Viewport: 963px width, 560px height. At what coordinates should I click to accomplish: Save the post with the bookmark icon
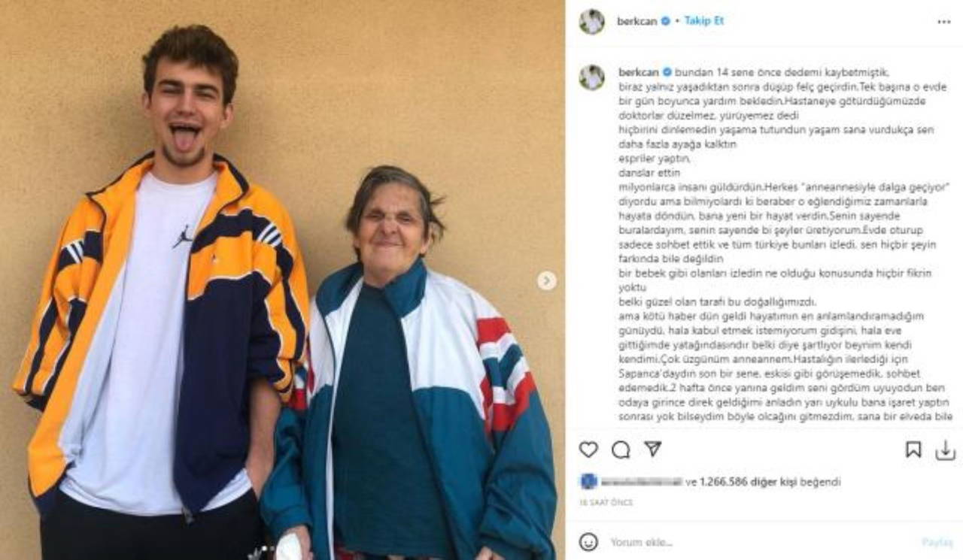pyautogui.click(x=913, y=450)
